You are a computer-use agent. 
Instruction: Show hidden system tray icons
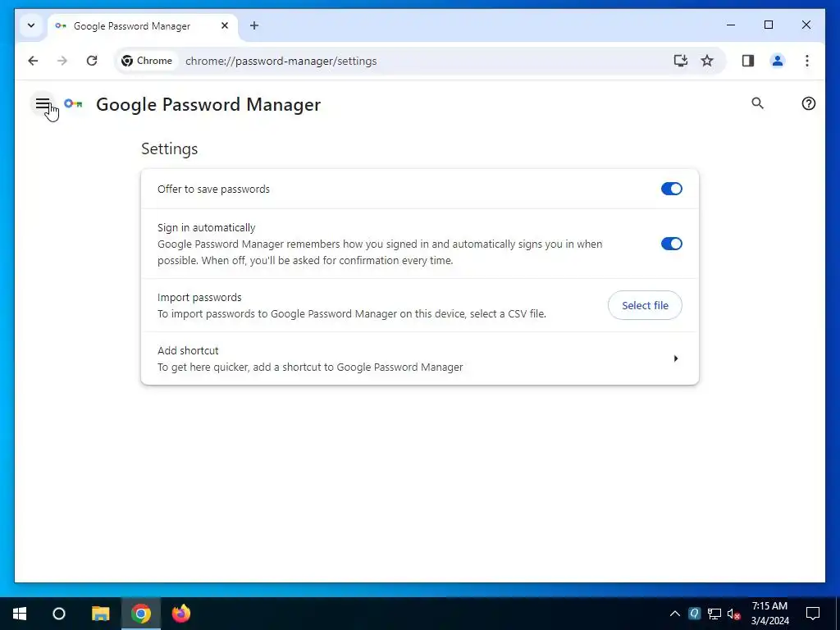(x=675, y=614)
